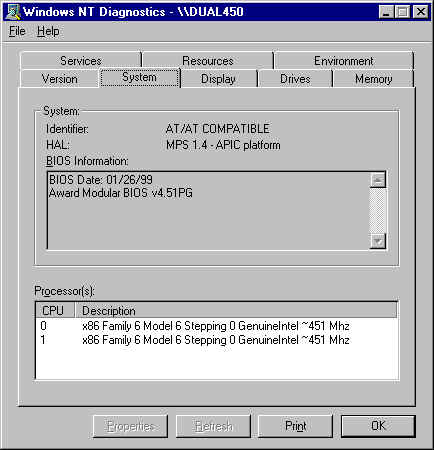Click the BIOS Information scroll up arrow
The width and height of the screenshot is (434, 450).
point(378,180)
